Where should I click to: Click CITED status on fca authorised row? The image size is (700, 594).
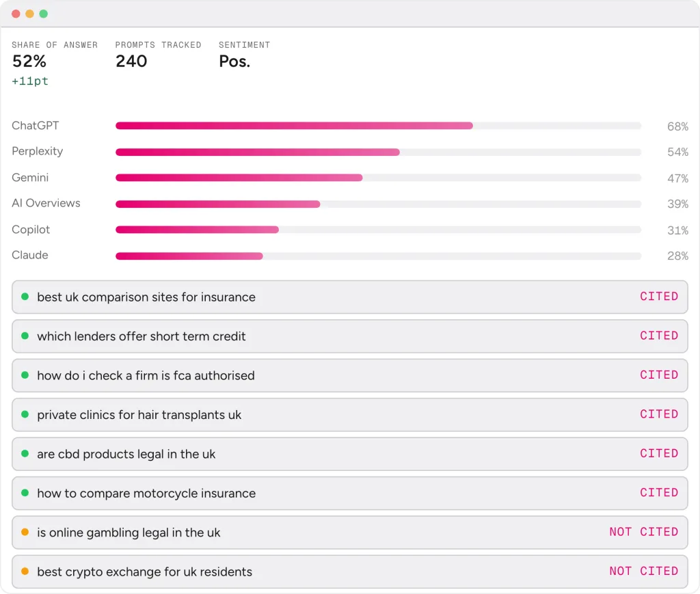659,375
